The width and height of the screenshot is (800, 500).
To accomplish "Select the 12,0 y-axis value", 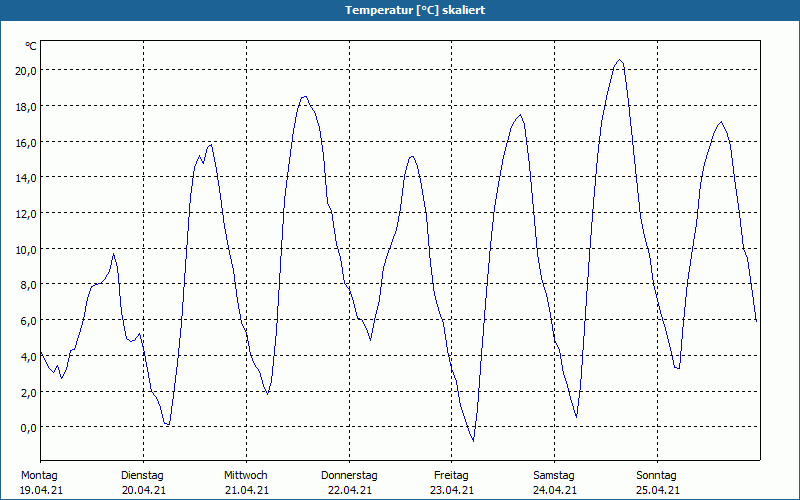I will coord(26,214).
